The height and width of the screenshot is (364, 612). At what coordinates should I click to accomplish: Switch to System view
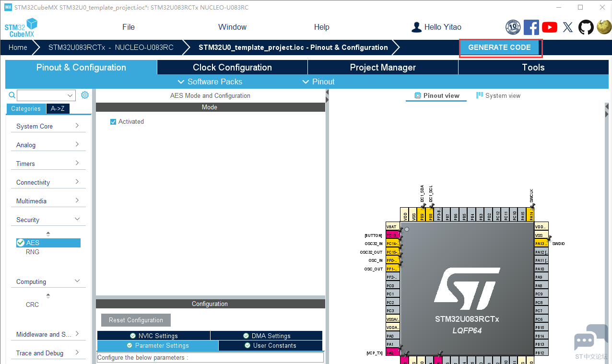[498, 95]
